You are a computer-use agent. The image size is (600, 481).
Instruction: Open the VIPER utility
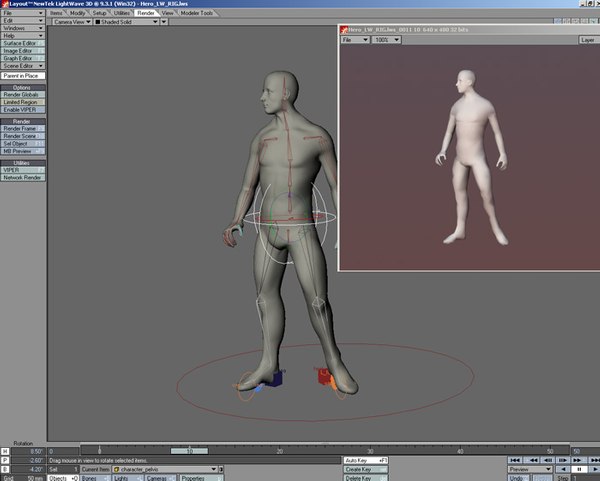(x=23, y=170)
